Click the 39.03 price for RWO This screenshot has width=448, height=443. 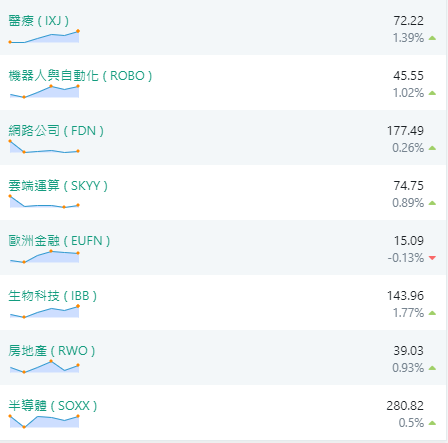click(x=408, y=351)
